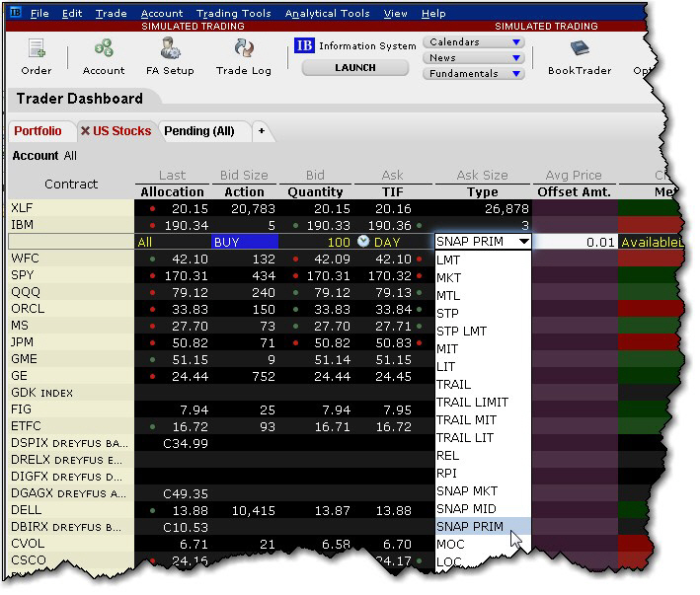Open the Edit menu

(x=72, y=14)
